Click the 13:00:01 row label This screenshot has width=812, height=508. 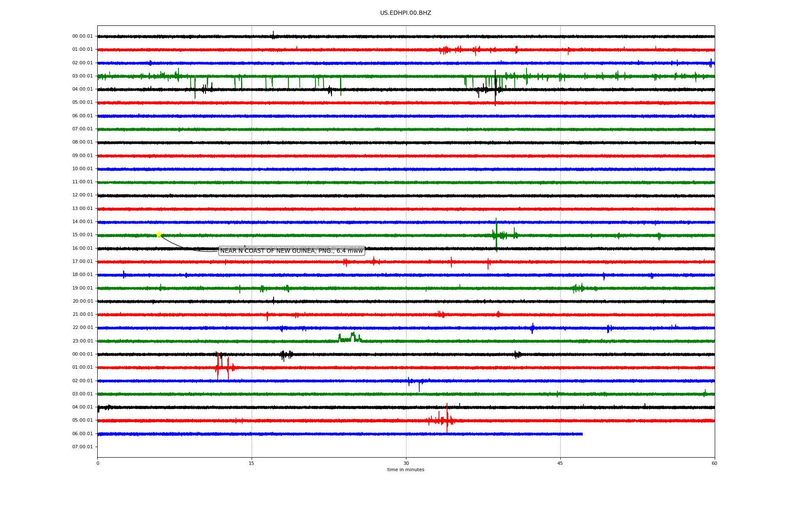tap(82, 209)
